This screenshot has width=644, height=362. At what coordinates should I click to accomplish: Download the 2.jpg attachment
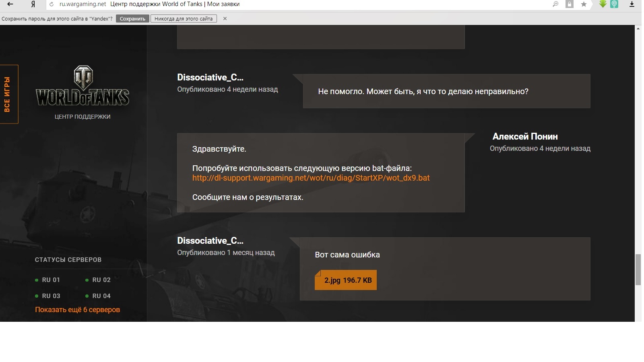pyautogui.click(x=345, y=280)
